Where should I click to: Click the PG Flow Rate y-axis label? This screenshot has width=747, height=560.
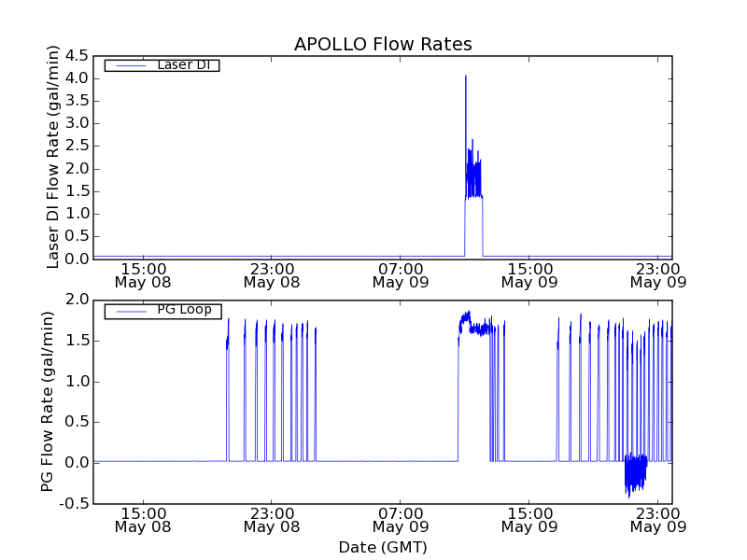[47, 401]
